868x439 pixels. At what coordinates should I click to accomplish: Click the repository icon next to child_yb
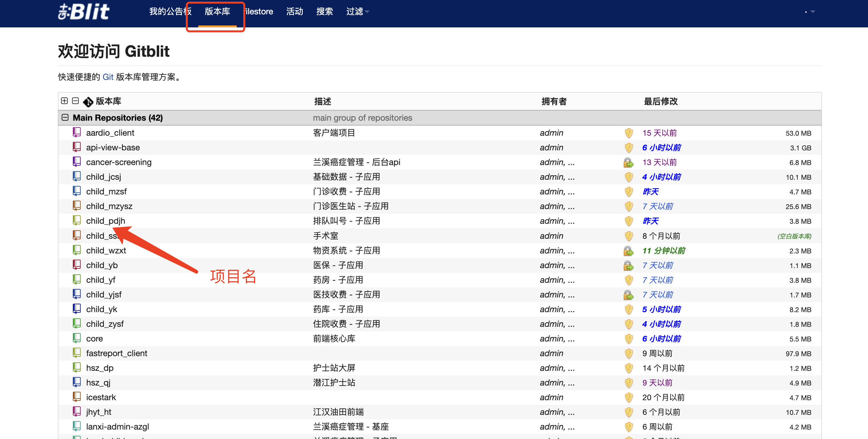[77, 265]
